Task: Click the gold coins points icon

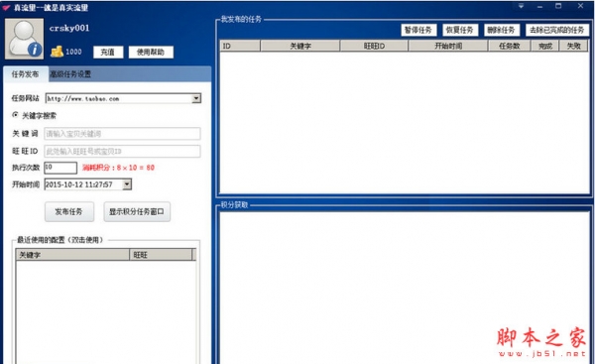Action: click(x=57, y=52)
